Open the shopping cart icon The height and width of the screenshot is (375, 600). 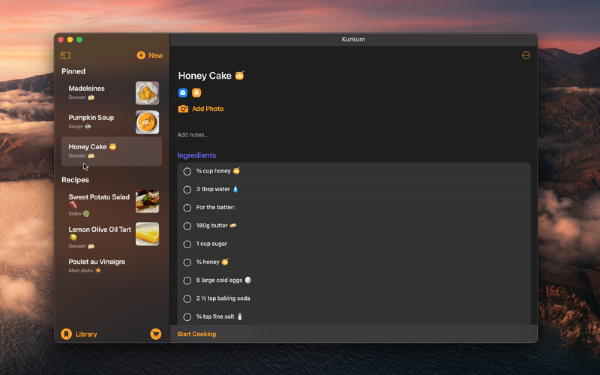pyautogui.click(x=155, y=334)
